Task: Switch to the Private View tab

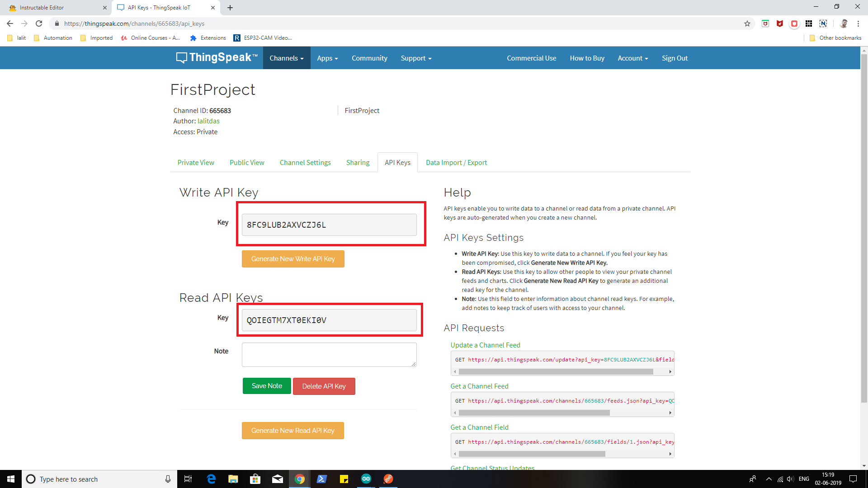Action: point(196,162)
